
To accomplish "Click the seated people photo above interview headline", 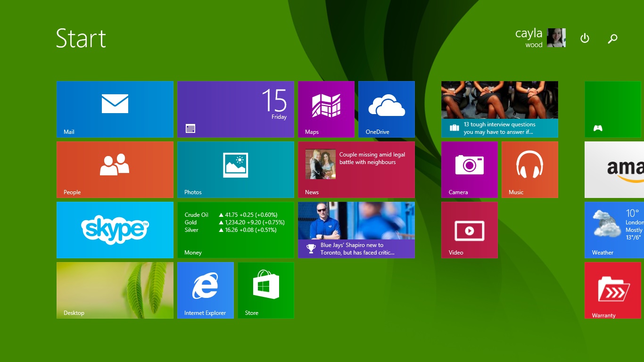I will (x=500, y=100).
